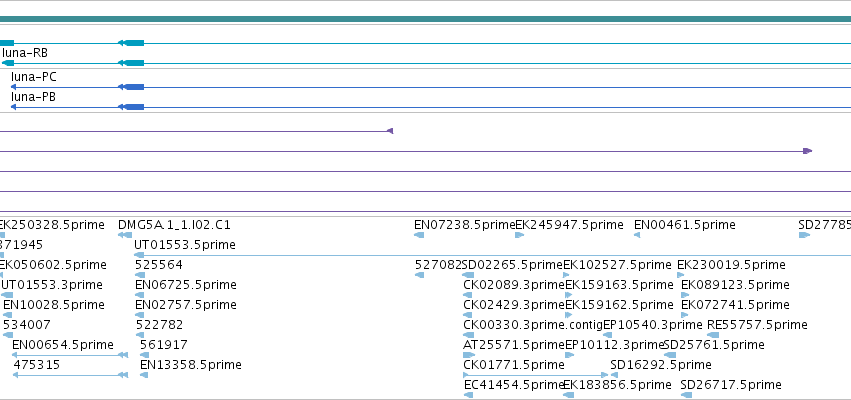Click the EK159163.5prime EST label
This screenshot has height=400, width=851.
[619, 285]
